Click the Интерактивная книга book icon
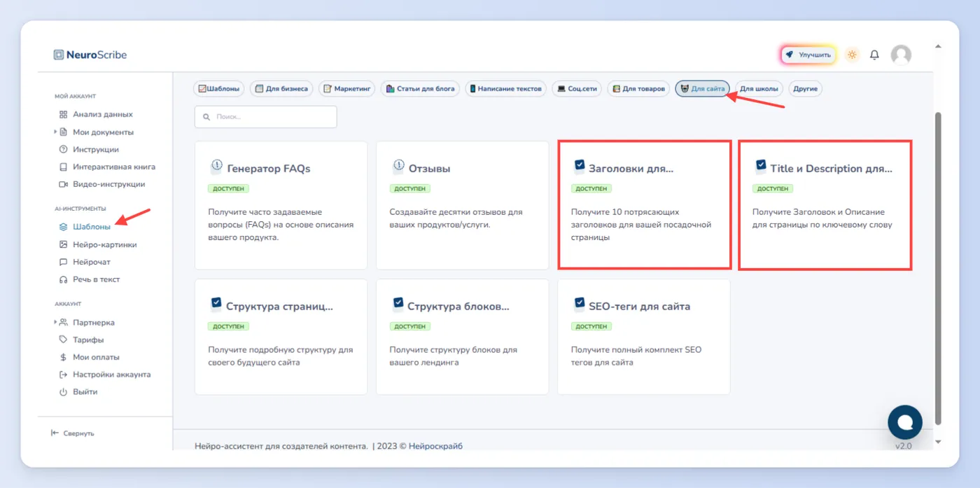The image size is (980, 488). (63, 167)
